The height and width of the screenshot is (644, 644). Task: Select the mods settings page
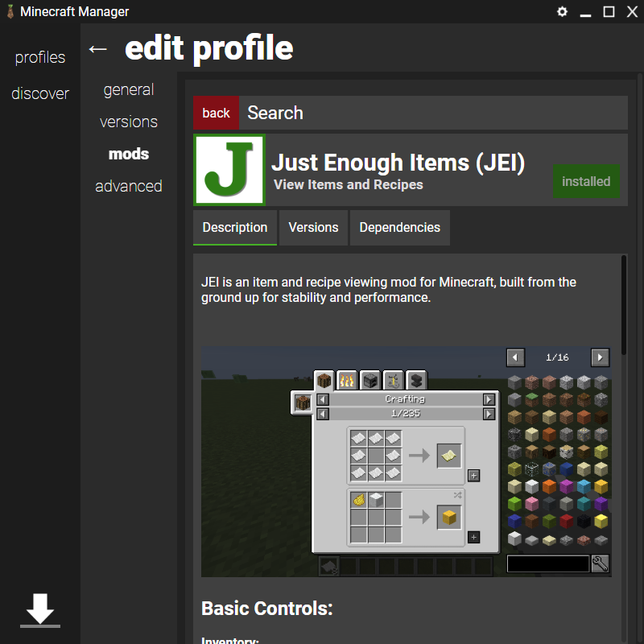(x=129, y=154)
